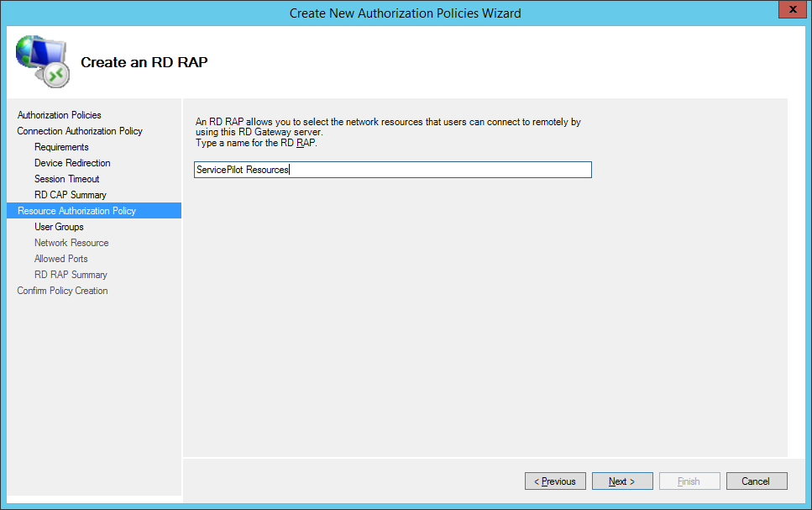Image resolution: width=812 pixels, height=510 pixels.
Task: Open the RD RAP Summary step
Action: tap(71, 275)
